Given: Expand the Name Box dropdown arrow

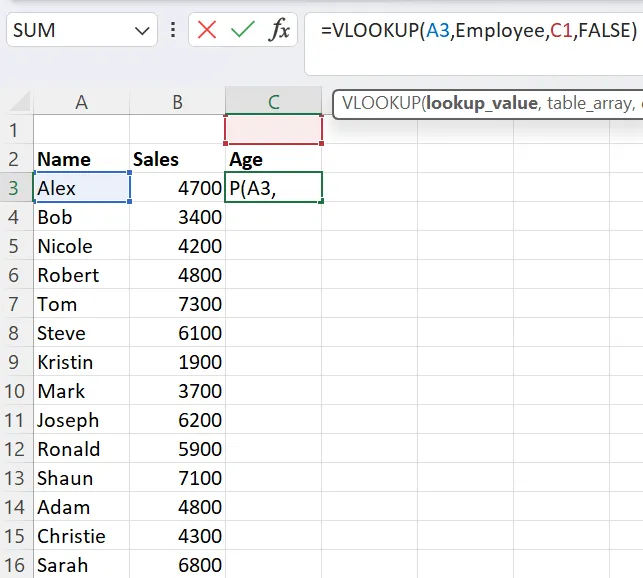Looking at the screenshot, I should (x=142, y=31).
